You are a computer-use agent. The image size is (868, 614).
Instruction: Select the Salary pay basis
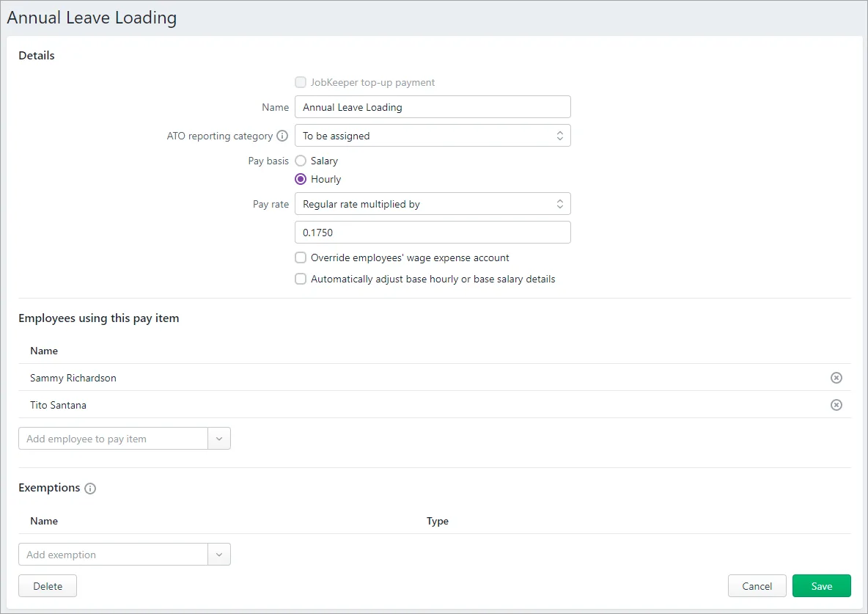[x=301, y=161]
